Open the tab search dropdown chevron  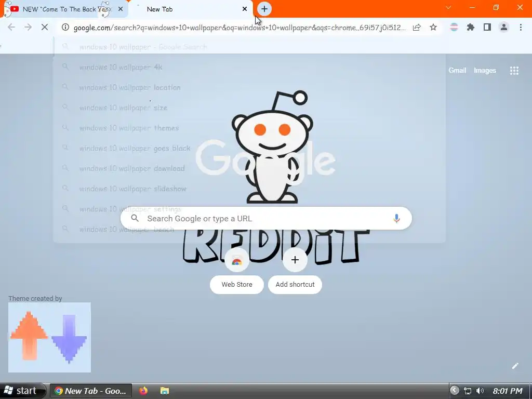448,7
